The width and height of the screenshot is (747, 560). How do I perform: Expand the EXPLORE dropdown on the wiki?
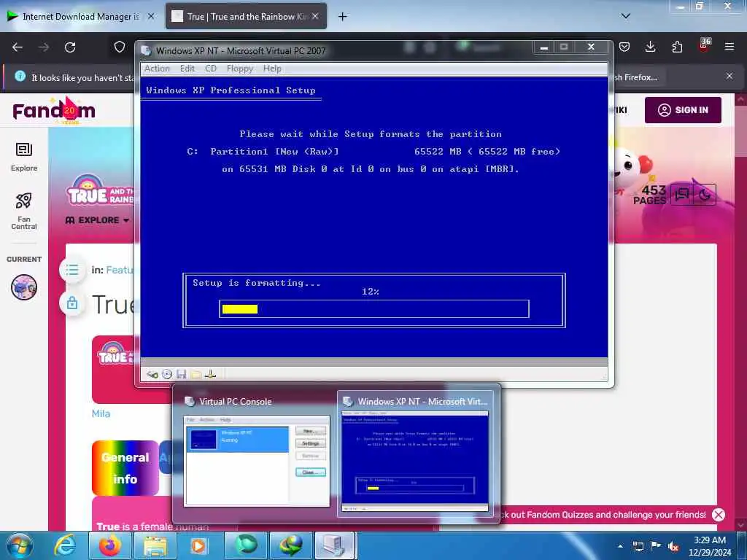point(97,220)
